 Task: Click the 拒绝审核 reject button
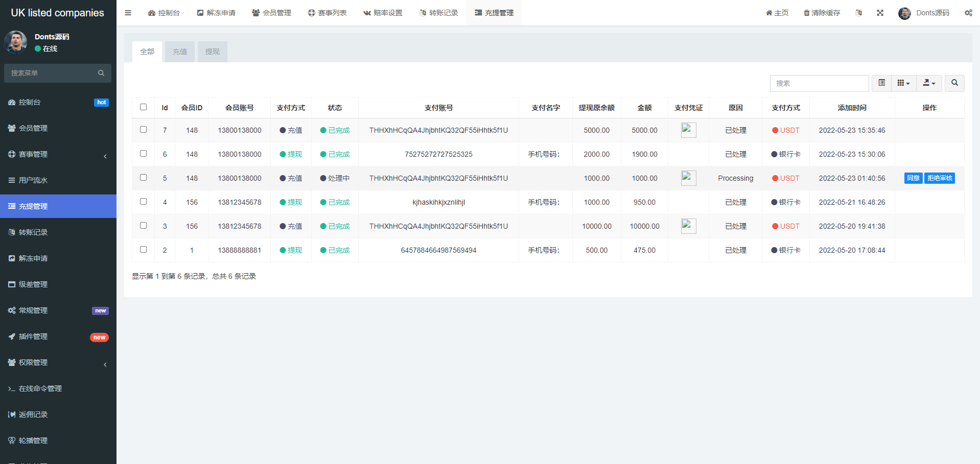[x=940, y=178]
